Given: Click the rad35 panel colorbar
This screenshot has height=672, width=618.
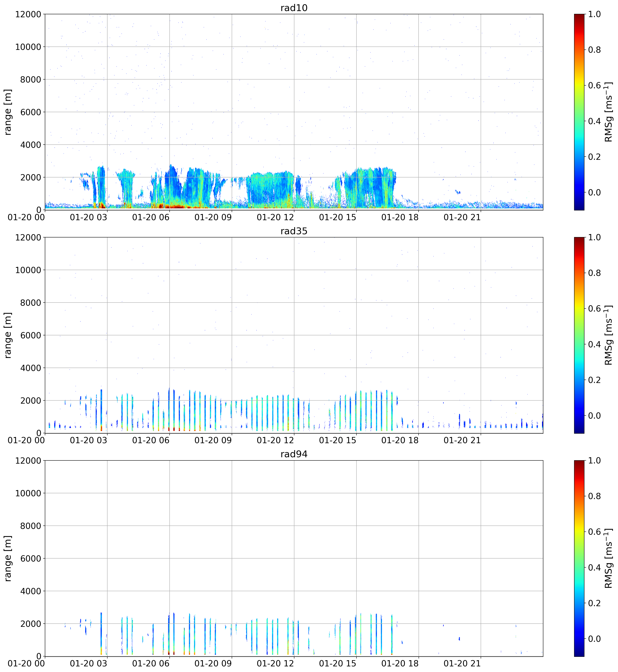Looking at the screenshot, I should coord(579,335).
